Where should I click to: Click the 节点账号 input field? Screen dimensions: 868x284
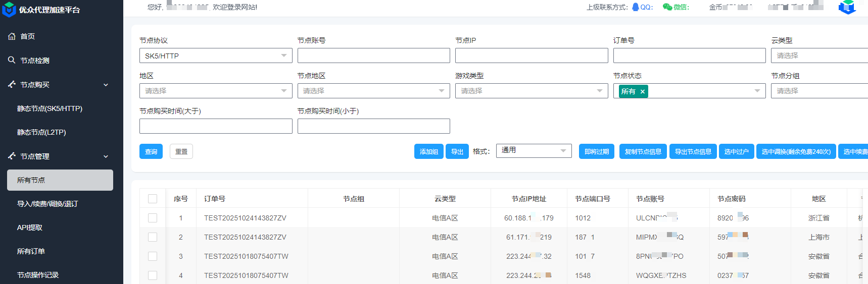[374, 55]
